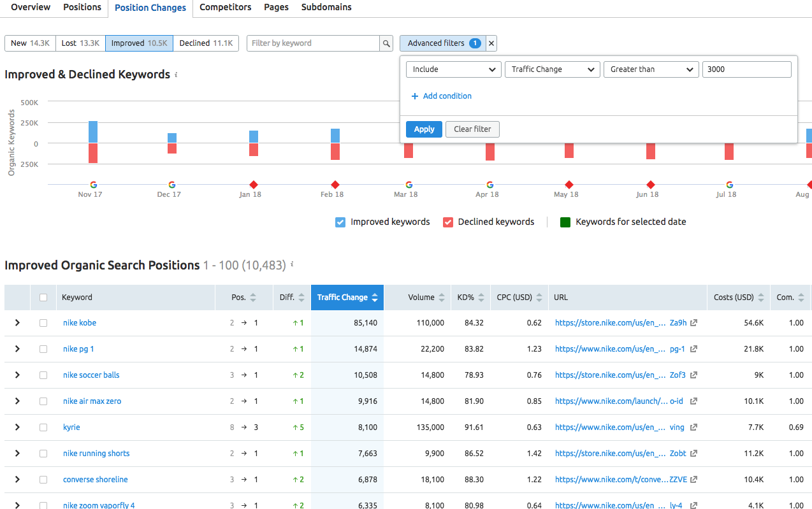
Task: Click the Filter by keyword input
Action: tap(313, 43)
